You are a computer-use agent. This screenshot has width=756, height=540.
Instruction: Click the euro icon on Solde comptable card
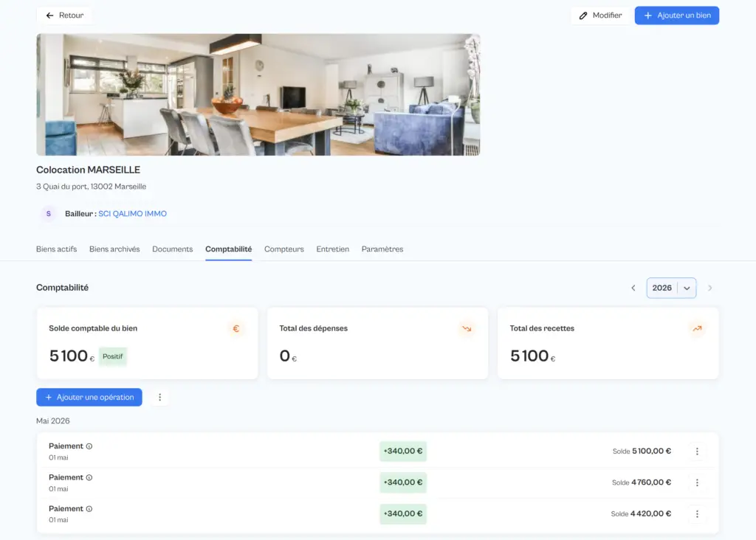236,328
